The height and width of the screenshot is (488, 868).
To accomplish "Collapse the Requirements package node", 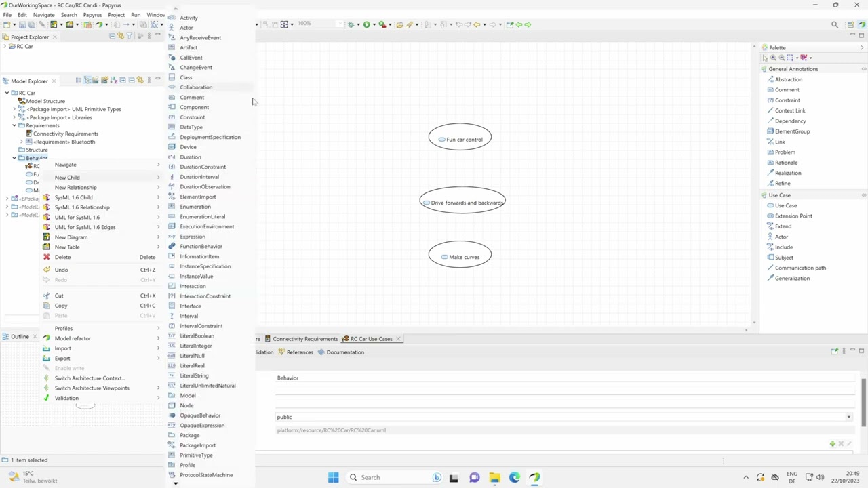I will coord(14,125).
